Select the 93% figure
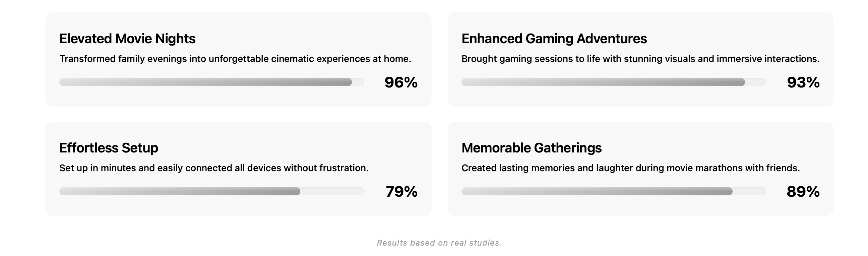Viewport: 868px width, 256px height. [803, 82]
